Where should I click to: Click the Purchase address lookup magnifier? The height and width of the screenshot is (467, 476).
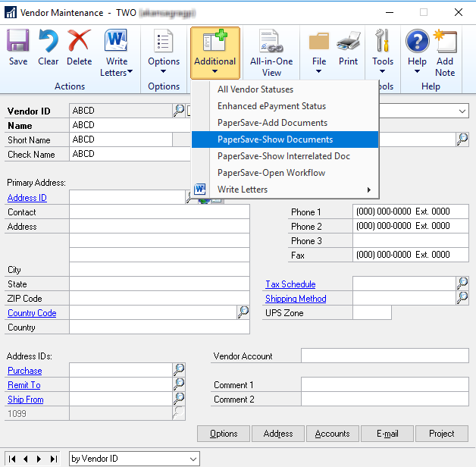[x=179, y=370]
